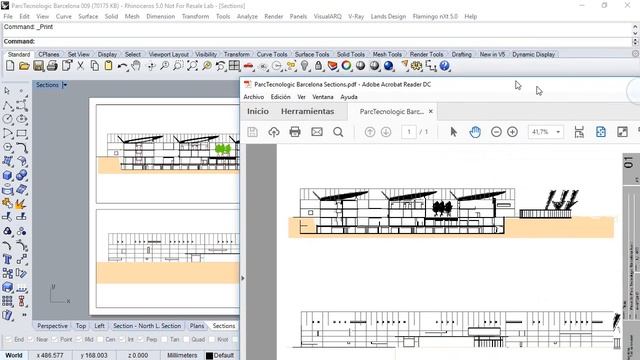Click the Copy icon in Rhino toolbar
640x360 pixels.
[94, 66]
